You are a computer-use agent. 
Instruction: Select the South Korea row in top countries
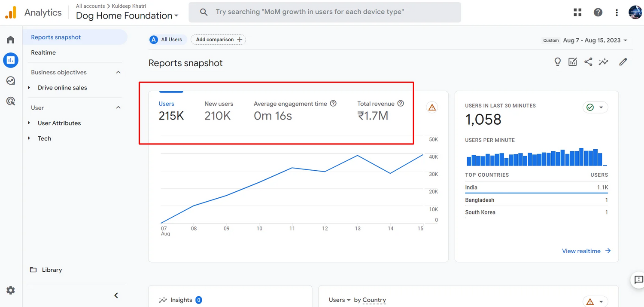[537, 212]
